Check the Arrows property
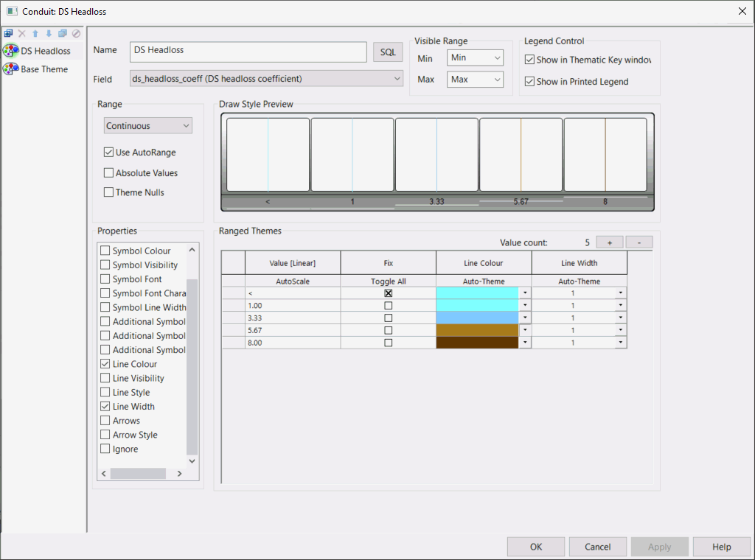The image size is (755, 560). [x=105, y=421]
